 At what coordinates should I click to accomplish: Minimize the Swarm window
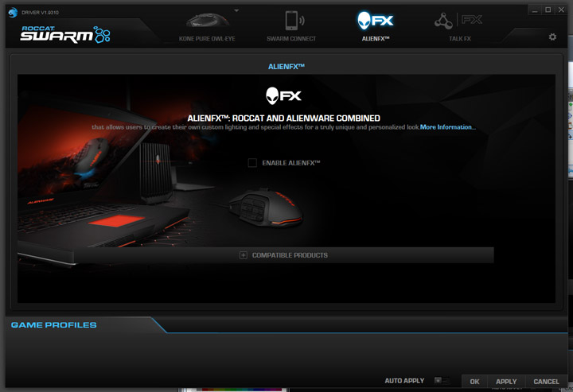[x=535, y=10]
